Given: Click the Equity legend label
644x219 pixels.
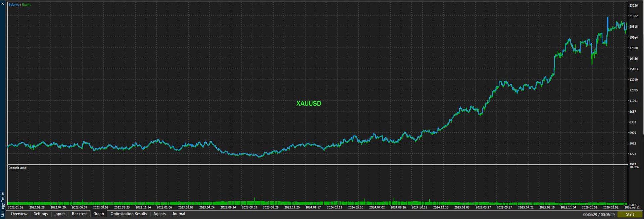Looking at the screenshot, I should (27, 5).
